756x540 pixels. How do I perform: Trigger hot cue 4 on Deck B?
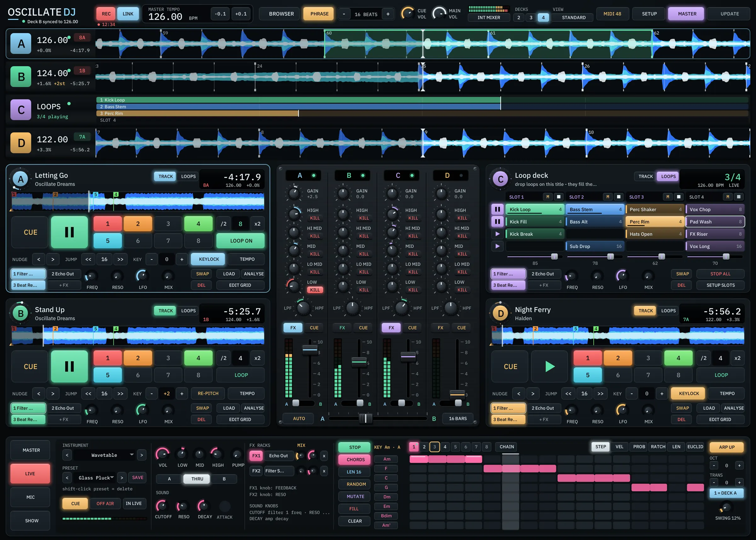(x=198, y=358)
